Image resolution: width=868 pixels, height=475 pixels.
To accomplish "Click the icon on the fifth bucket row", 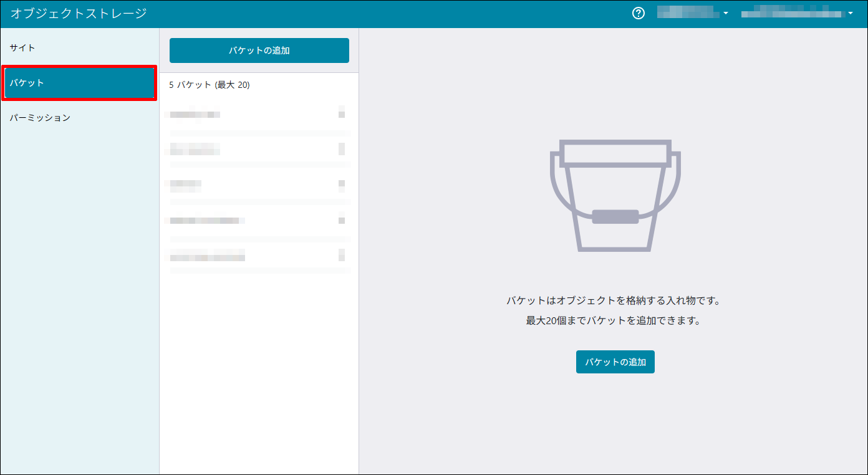I will coord(341,255).
